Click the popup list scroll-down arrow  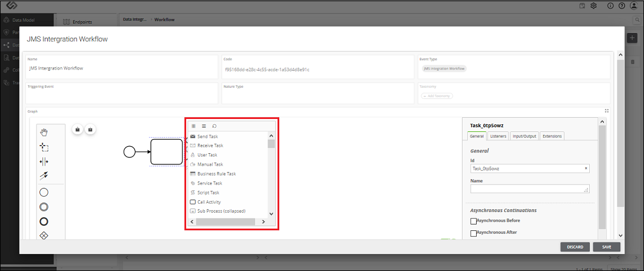(271, 213)
